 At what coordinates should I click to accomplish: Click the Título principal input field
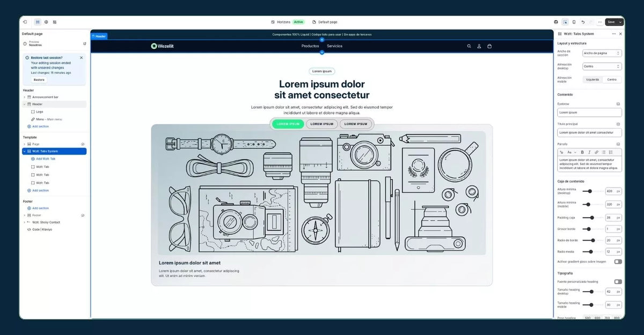(589, 132)
